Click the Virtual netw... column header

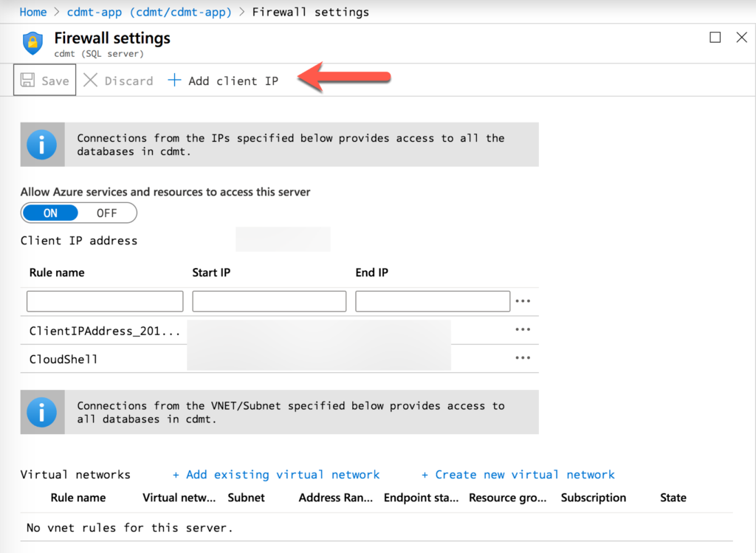click(179, 498)
